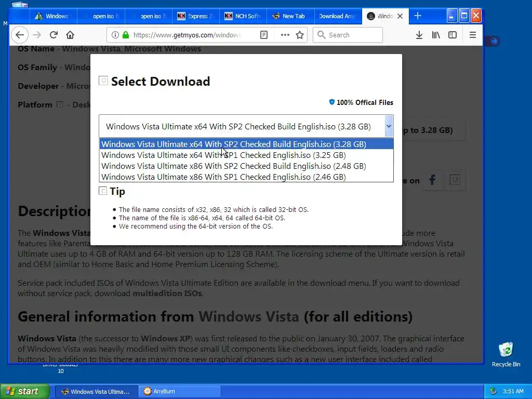This screenshot has width=532, height=399.
Task: Open the Firefox hamburger menu
Action: (x=473, y=35)
